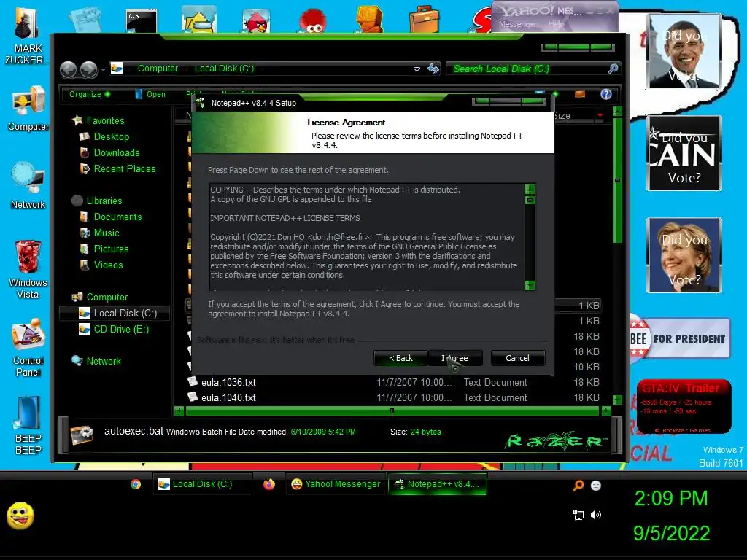This screenshot has width=747, height=560.
Task: Open the Computer desktop icon
Action: click(28, 109)
